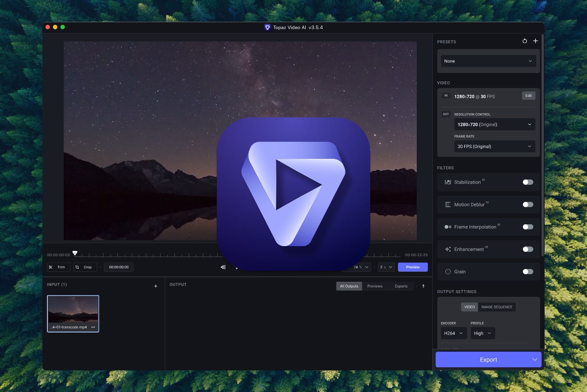The height and width of the screenshot is (392, 587).
Task: Click the Enhancement sparkle icon
Action: [x=447, y=249]
